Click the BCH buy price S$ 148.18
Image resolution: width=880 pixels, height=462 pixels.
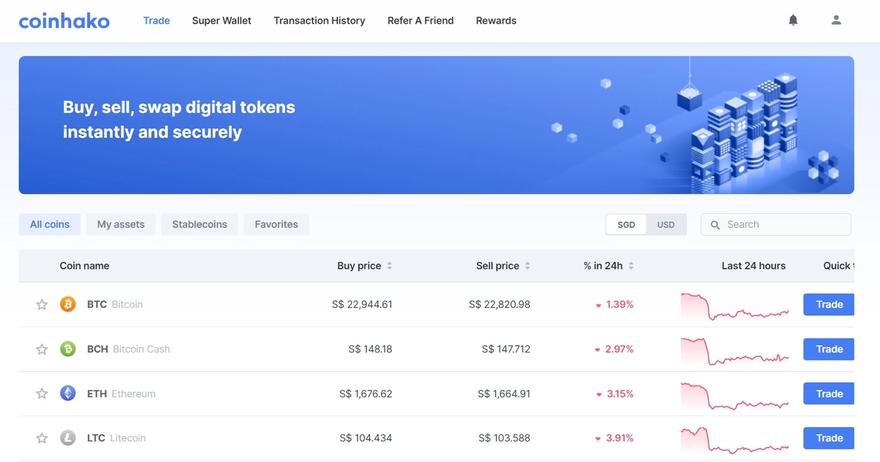pos(370,349)
